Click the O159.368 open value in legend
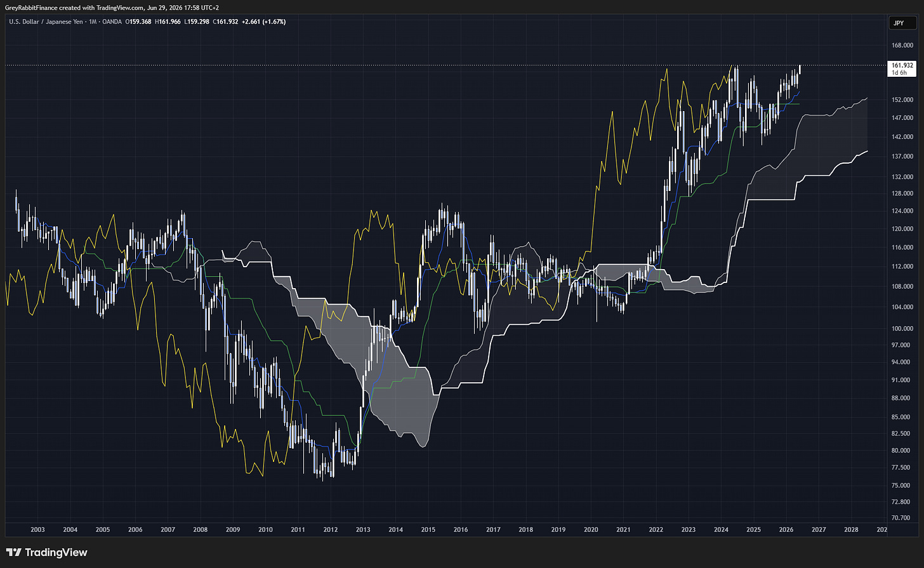This screenshot has height=568, width=924. tap(140, 22)
